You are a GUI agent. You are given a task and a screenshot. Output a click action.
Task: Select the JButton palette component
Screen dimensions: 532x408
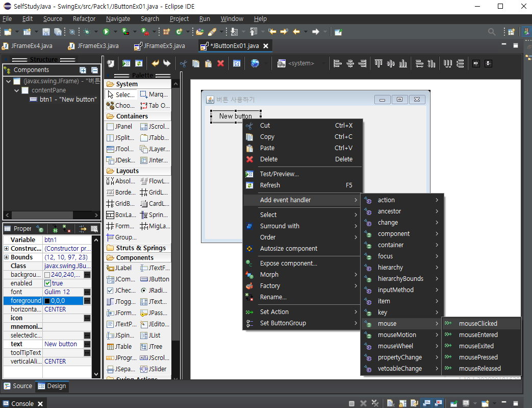(x=155, y=279)
